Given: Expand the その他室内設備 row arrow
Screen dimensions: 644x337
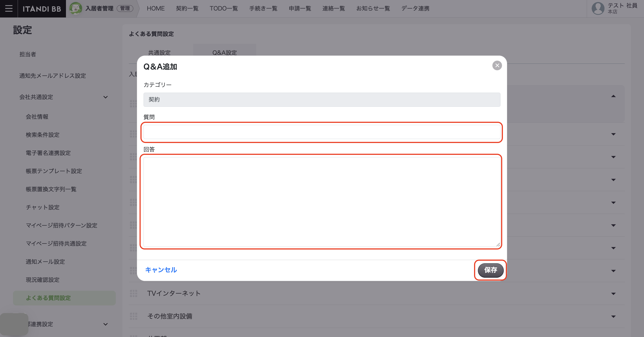Looking at the screenshot, I should [613, 317].
